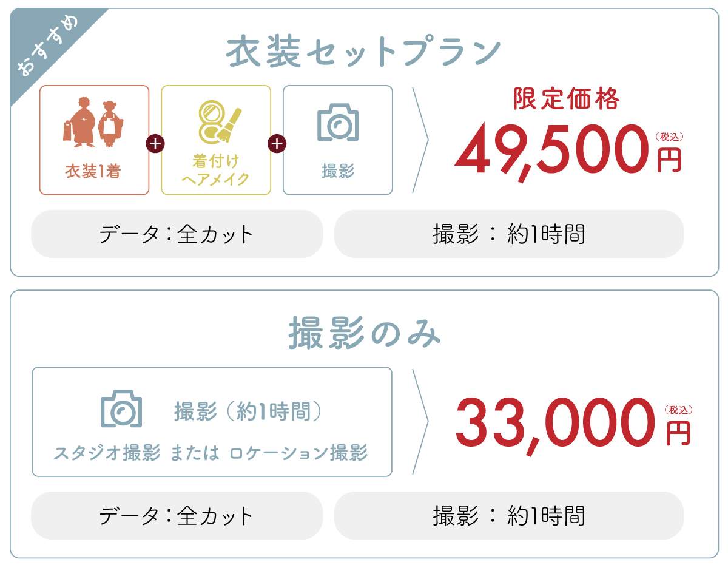Screen dimensions: 728x565
Task: Click the lower データ：全カット pill
Action: coord(177,516)
